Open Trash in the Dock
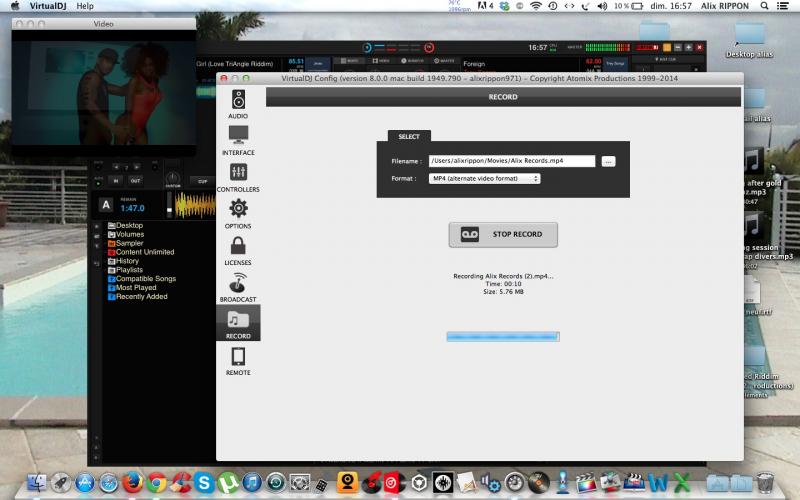The width and height of the screenshot is (800, 500). point(765,482)
